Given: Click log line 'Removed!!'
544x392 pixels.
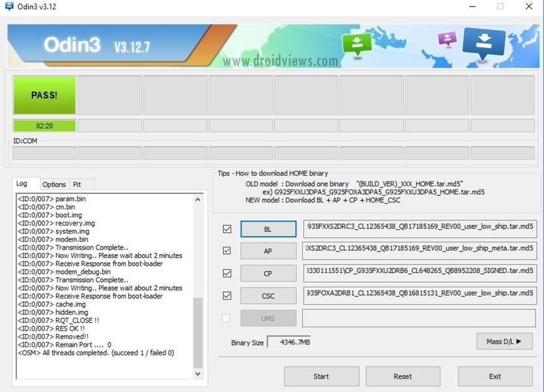Looking at the screenshot, I should click(x=53, y=337).
